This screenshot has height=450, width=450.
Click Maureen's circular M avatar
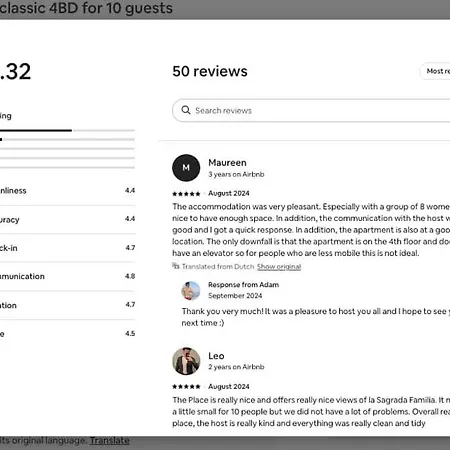click(x=186, y=168)
